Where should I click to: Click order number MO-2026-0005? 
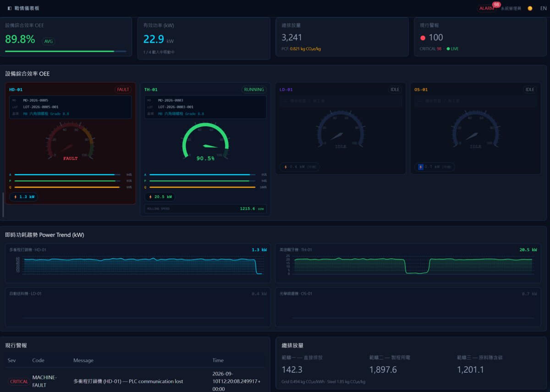click(x=36, y=100)
